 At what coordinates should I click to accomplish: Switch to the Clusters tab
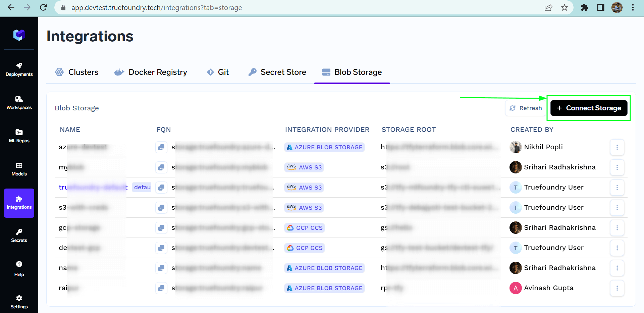coord(77,72)
